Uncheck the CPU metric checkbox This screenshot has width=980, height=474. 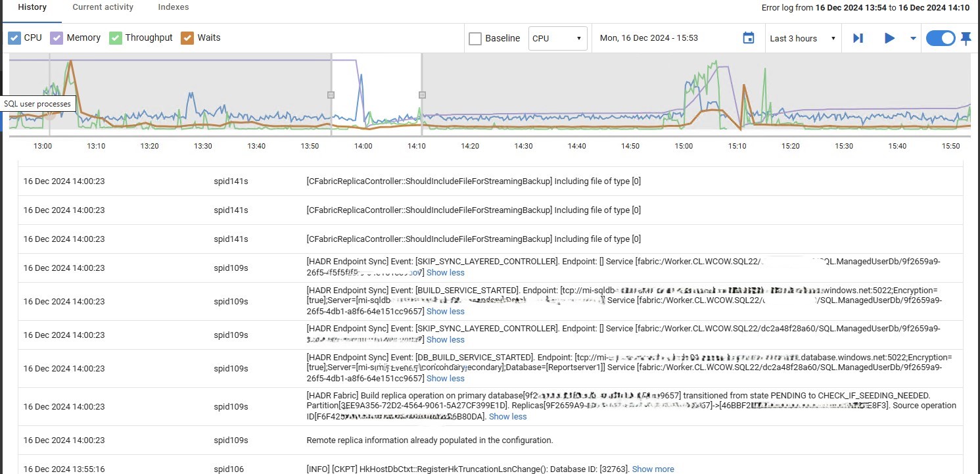pos(14,38)
